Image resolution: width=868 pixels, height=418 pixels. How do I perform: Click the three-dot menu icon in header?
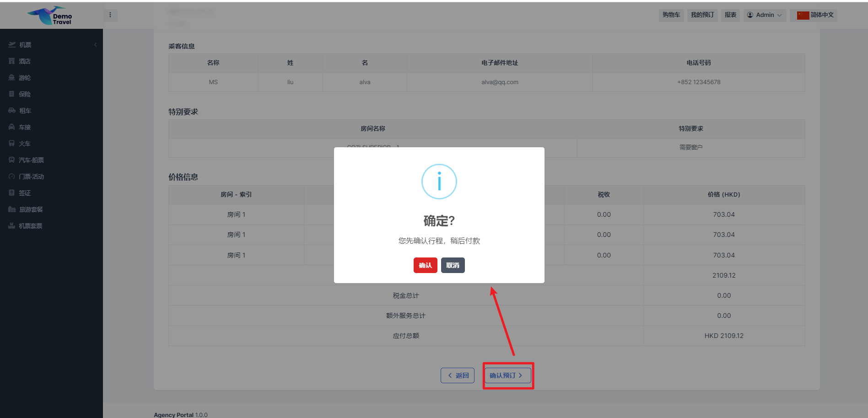(110, 15)
